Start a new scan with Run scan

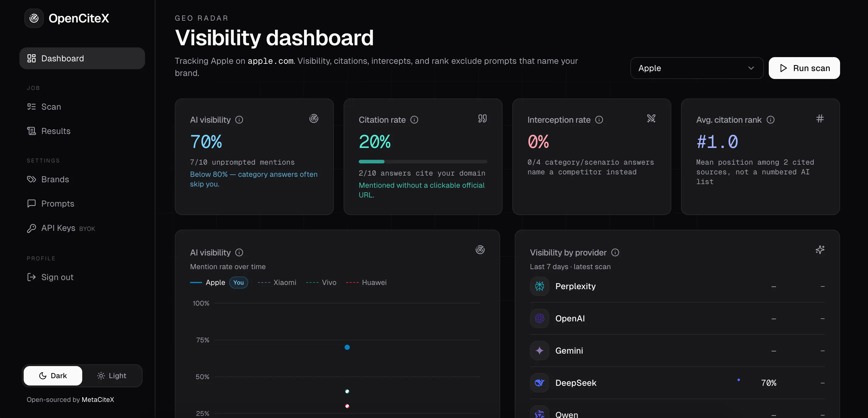(804, 68)
